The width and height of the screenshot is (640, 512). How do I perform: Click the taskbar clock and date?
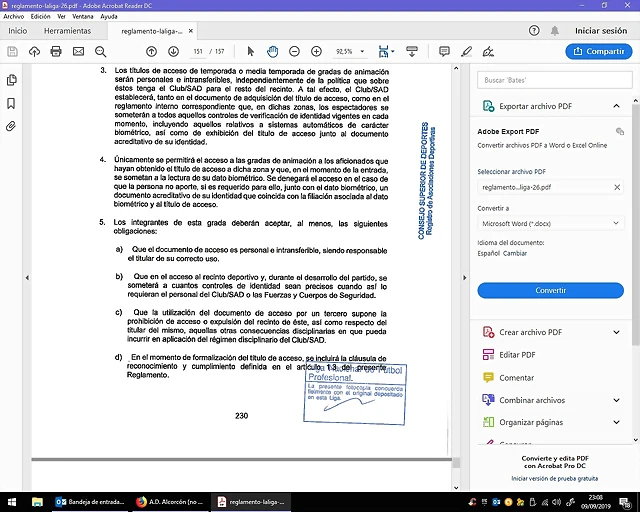click(x=596, y=502)
